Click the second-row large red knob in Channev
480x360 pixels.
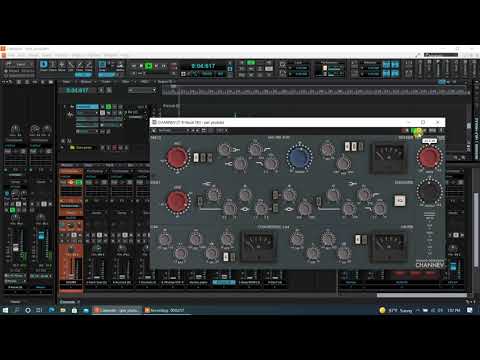click(177, 201)
